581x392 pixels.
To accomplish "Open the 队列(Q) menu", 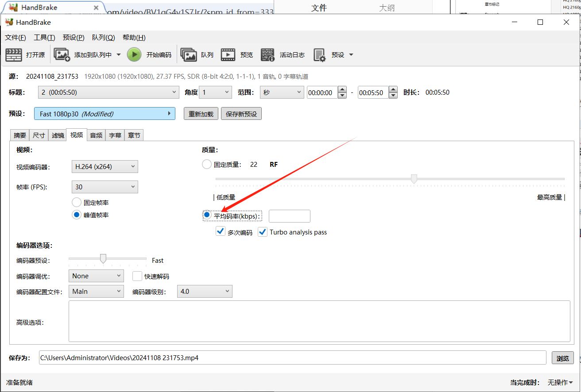I will coord(104,38).
